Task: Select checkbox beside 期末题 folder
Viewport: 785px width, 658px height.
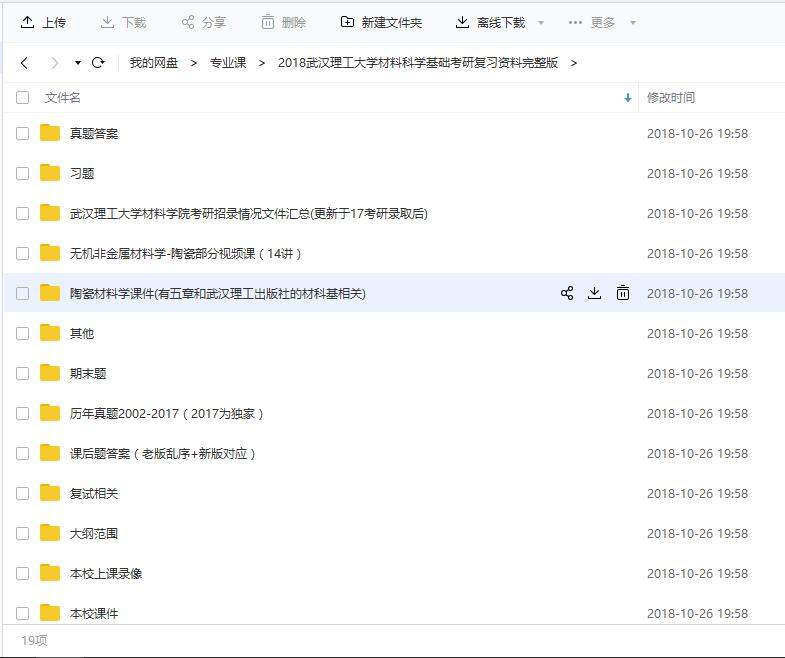Action: (23, 373)
